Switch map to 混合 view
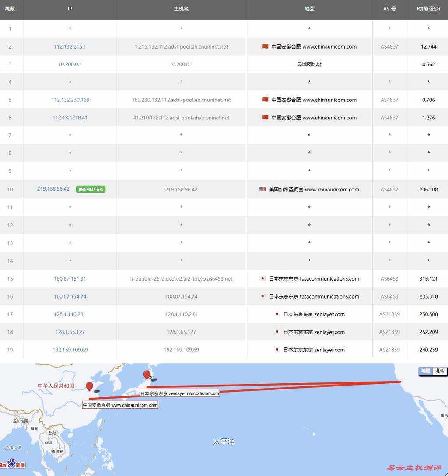 (440, 371)
